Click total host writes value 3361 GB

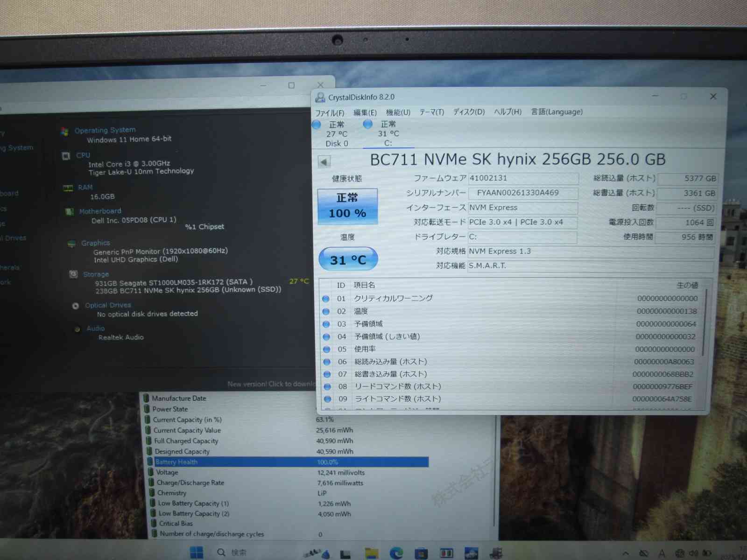coord(687,193)
